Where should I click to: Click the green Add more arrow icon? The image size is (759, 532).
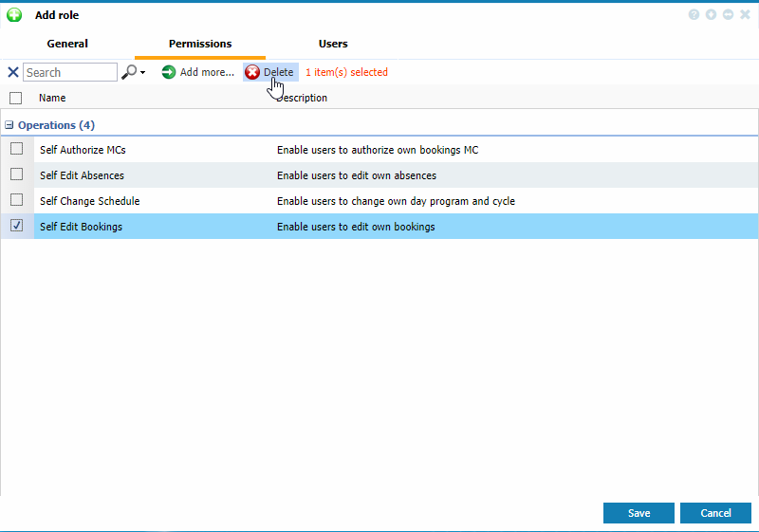(x=169, y=72)
